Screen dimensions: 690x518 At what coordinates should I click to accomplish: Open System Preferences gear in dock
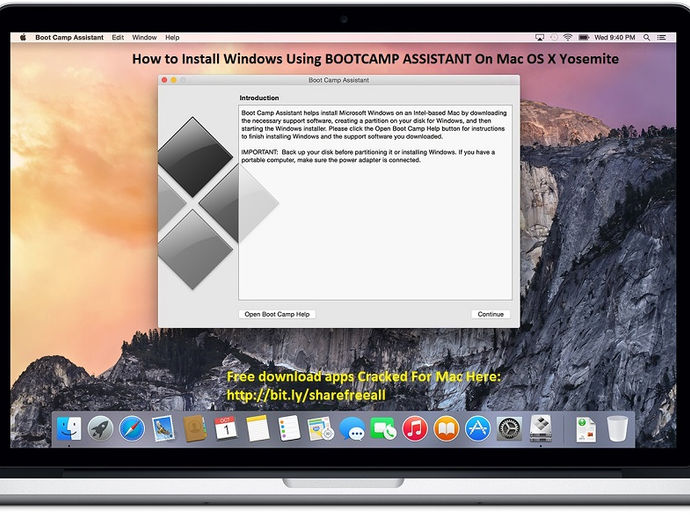(x=509, y=429)
